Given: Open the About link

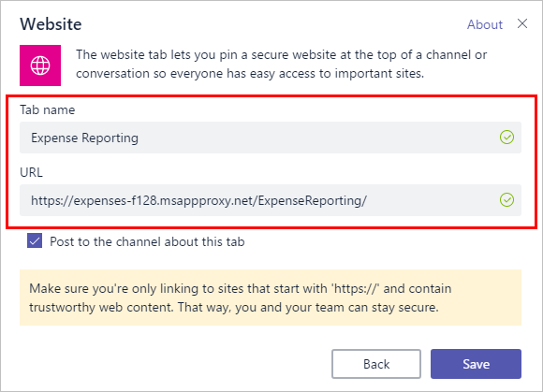Looking at the screenshot, I should (x=485, y=24).
